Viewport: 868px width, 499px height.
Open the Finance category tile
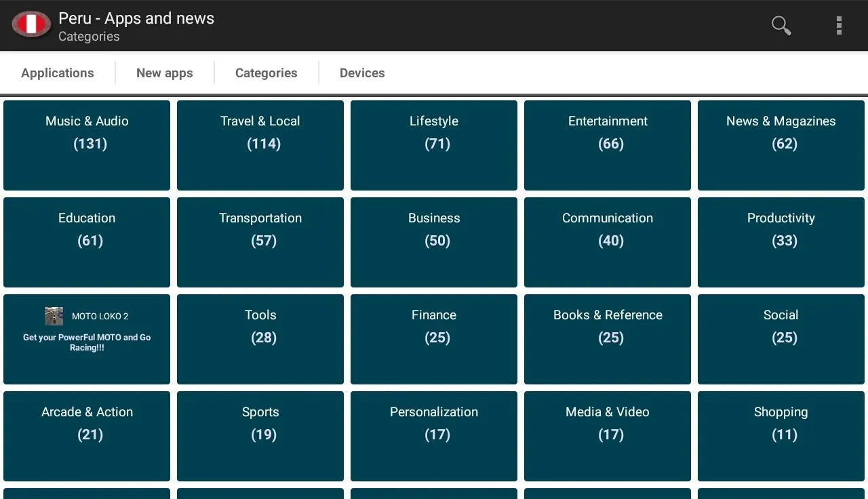434,340
